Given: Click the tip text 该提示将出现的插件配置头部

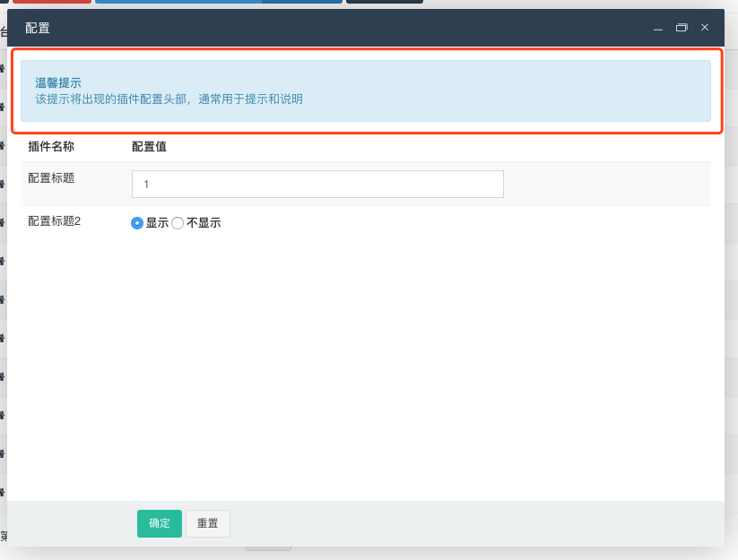Looking at the screenshot, I should [110, 99].
